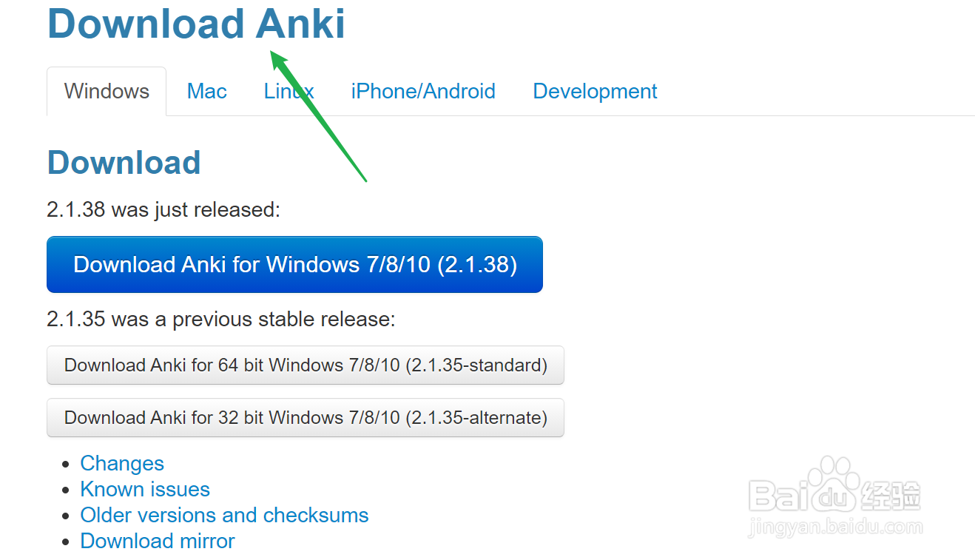Download the 64 bit 2.1.35-standard version
The width and height of the screenshot is (975, 560).
(x=306, y=365)
